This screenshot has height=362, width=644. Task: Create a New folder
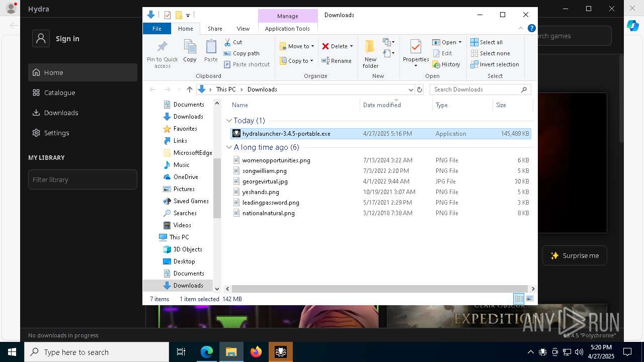tap(370, 54)
